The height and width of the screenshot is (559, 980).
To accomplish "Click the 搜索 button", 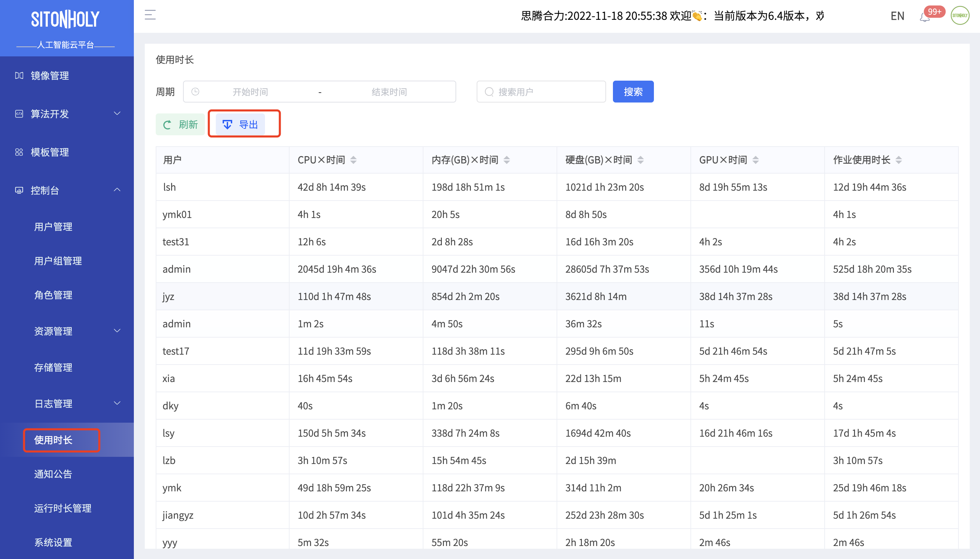I will tap(633, 91).
